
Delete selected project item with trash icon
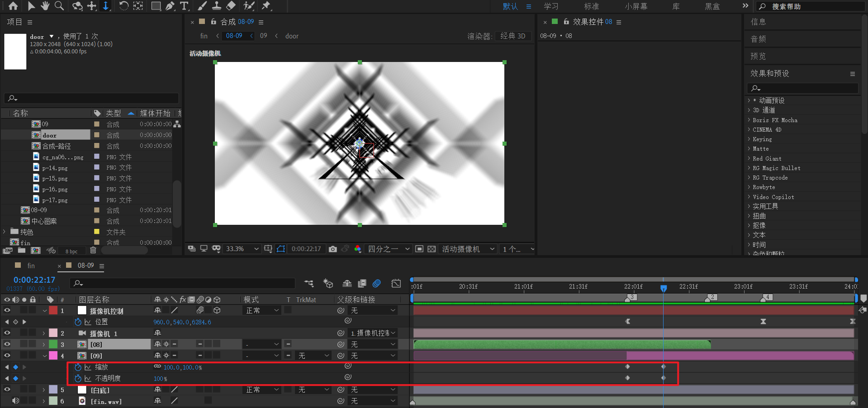93,250
